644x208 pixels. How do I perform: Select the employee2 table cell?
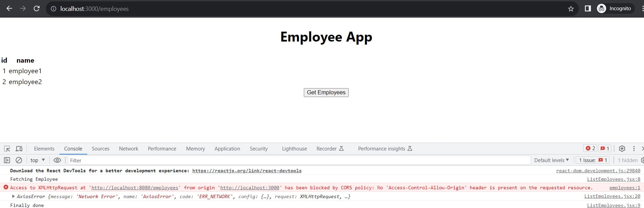[25, 82]
